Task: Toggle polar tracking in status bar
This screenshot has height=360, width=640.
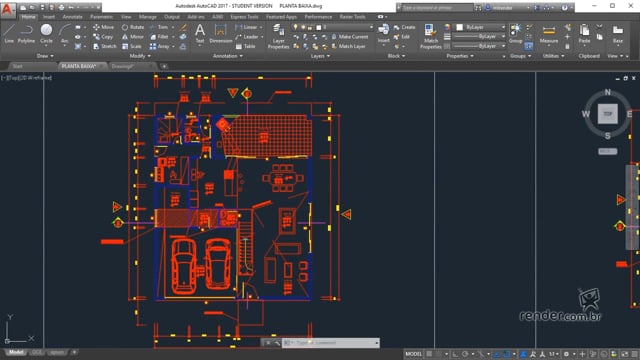Action: (465, 354)
